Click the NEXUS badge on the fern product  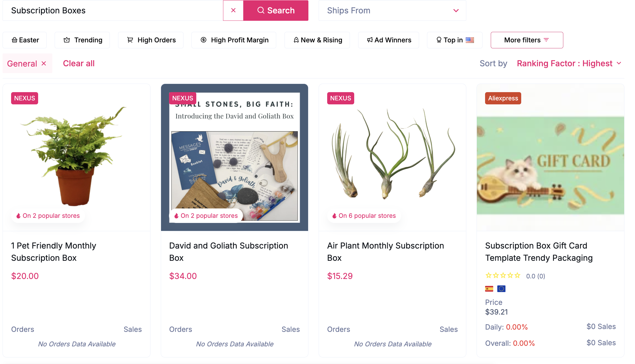point(24,98)
